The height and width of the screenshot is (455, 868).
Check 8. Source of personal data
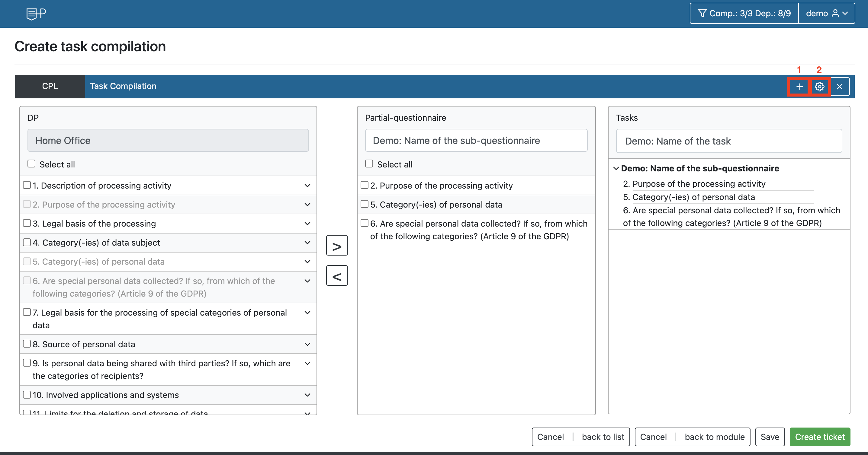[27, 344]
